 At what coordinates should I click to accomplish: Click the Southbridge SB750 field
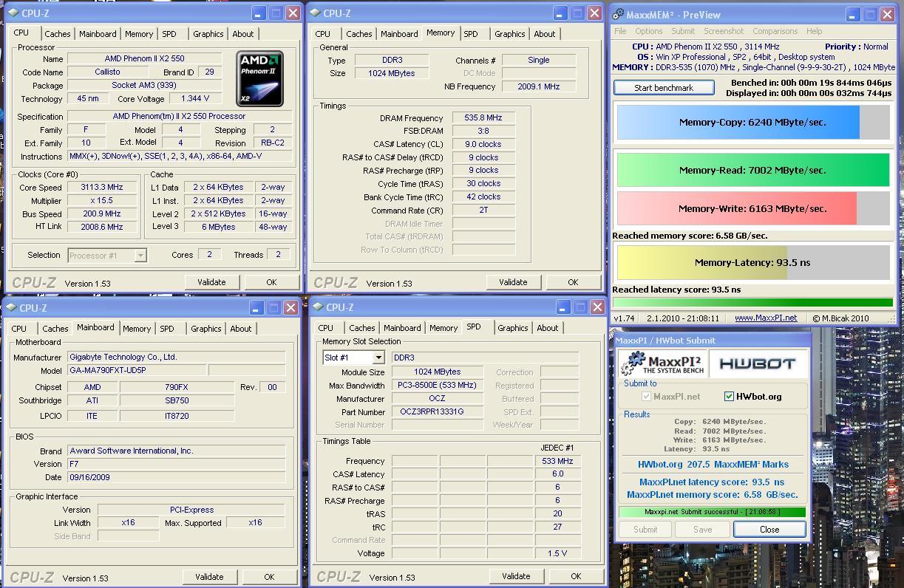click(177, 400)
